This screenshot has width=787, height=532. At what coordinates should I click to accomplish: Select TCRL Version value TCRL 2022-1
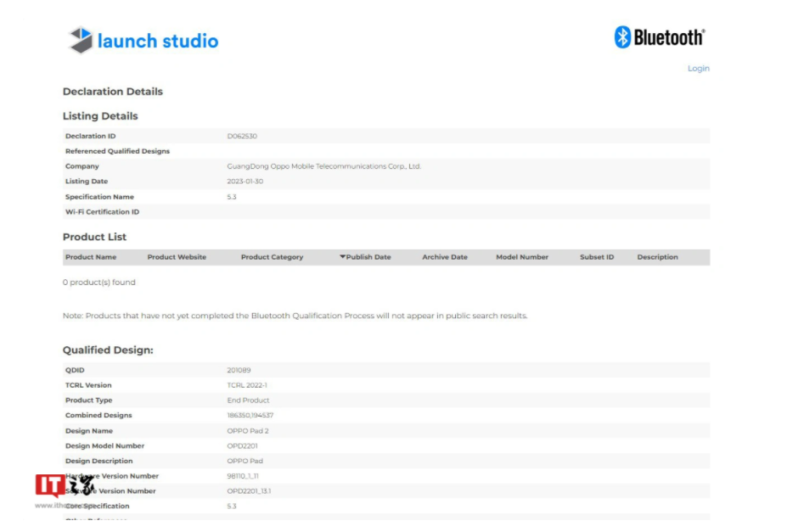click(247, 385)
